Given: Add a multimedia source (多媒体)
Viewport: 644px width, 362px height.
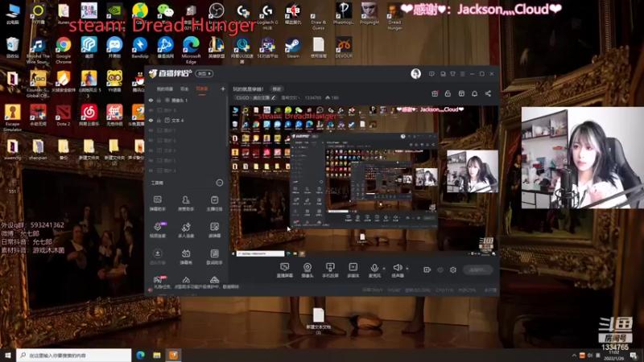Looking at the screenshot, I should click(x=353, y=270).
